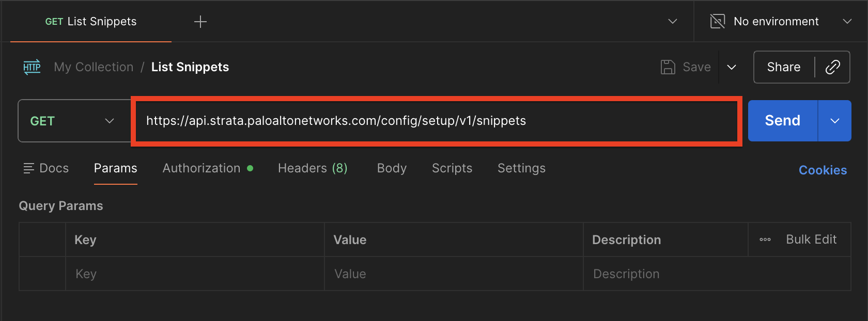This screenshot has width=868, height=321.
Task: Click the empty Key cell
Action: coord(195,274)
